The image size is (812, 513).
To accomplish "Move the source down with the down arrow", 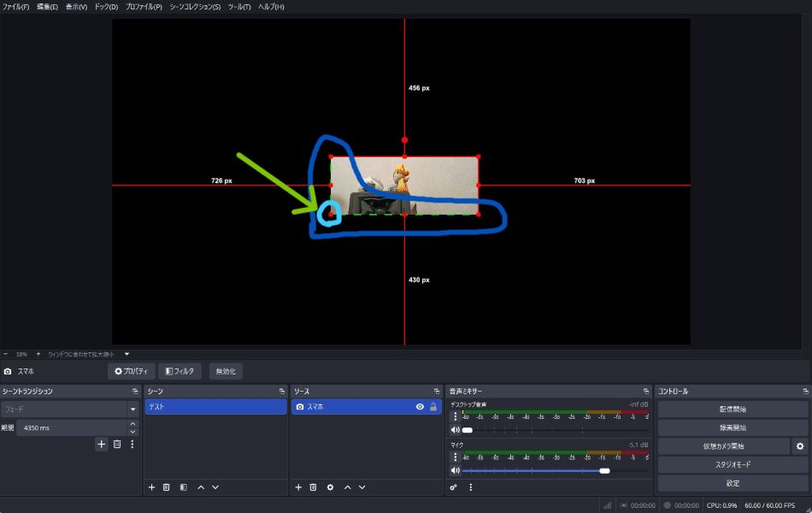I will [x=362, y=487].
